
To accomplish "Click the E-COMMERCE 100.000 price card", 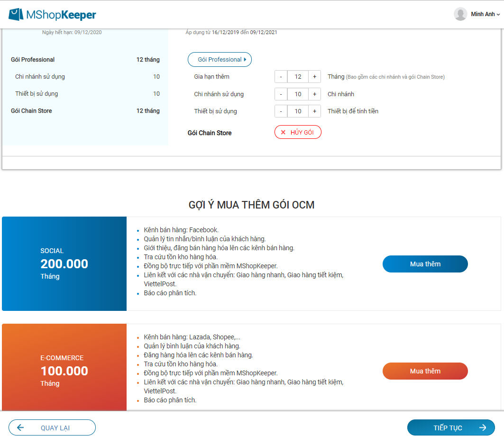I will pyautogui.click(x=64, y=367).
